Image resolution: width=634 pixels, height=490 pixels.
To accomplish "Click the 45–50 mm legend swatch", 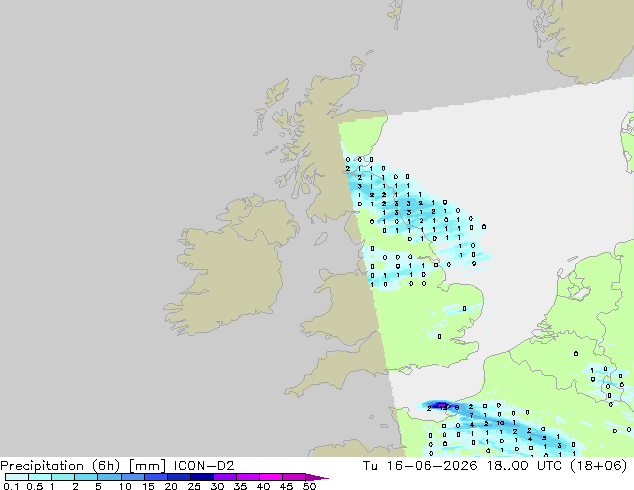I will click(x=294, y=477).
